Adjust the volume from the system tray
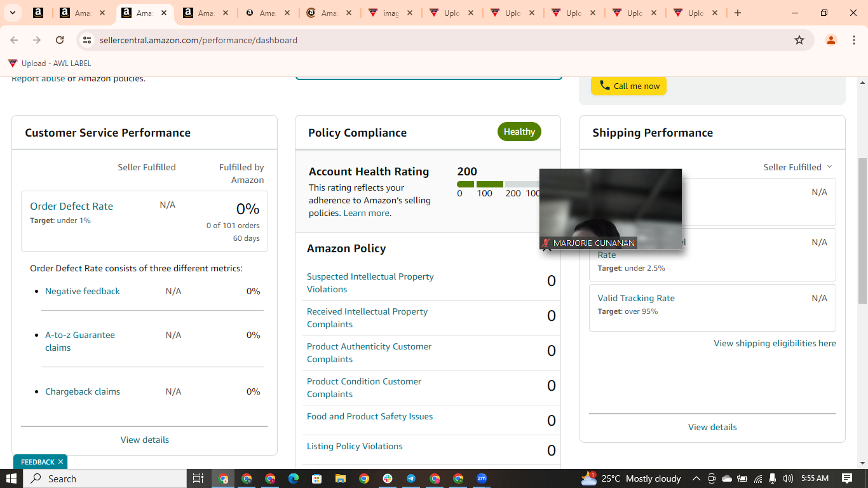Screen dimensions: 868x488 [788, 478]
